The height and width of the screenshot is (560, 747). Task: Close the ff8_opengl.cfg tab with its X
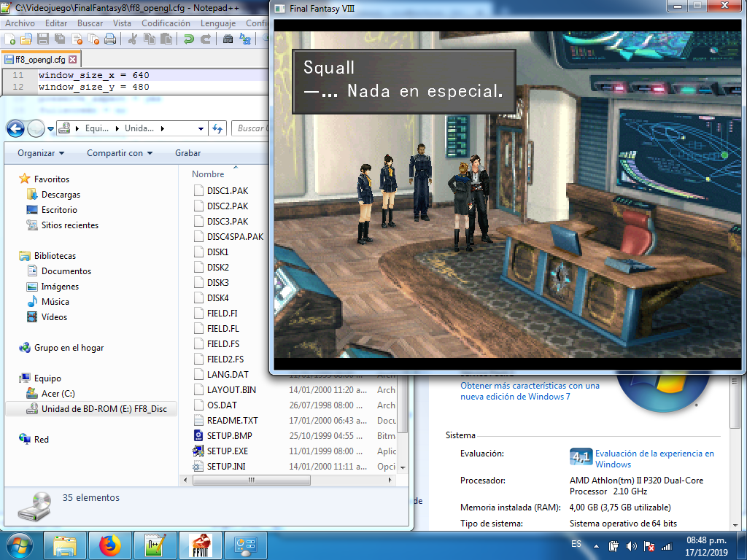[x=72, y=60]
